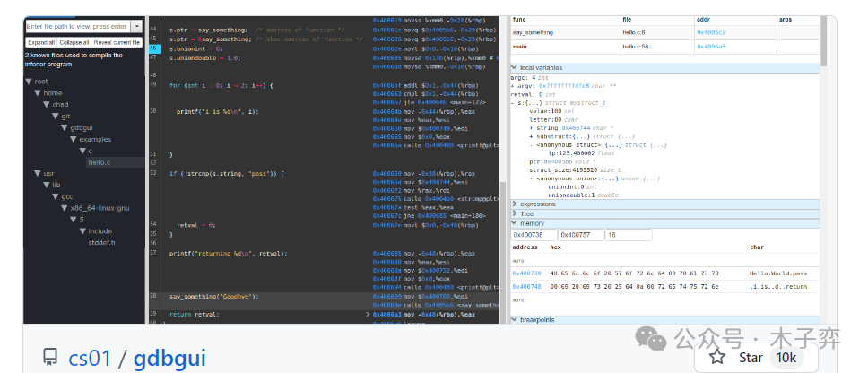Expand the string member
Screen dimensions: 868x373
click(532, 128)
